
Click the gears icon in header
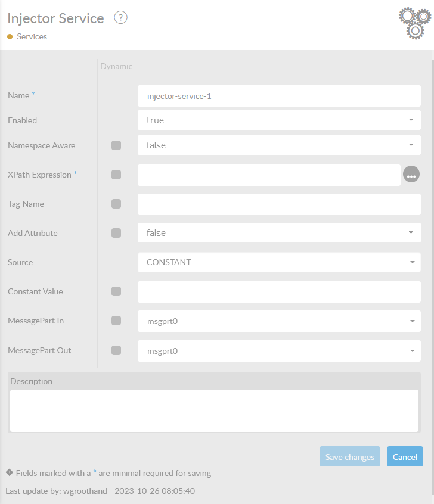coord(414,23)
